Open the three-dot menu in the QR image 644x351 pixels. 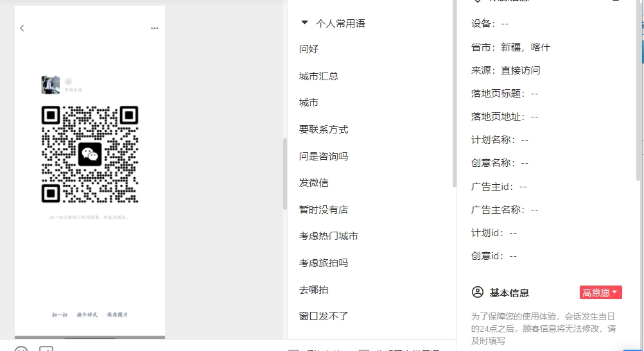(155, 28)
